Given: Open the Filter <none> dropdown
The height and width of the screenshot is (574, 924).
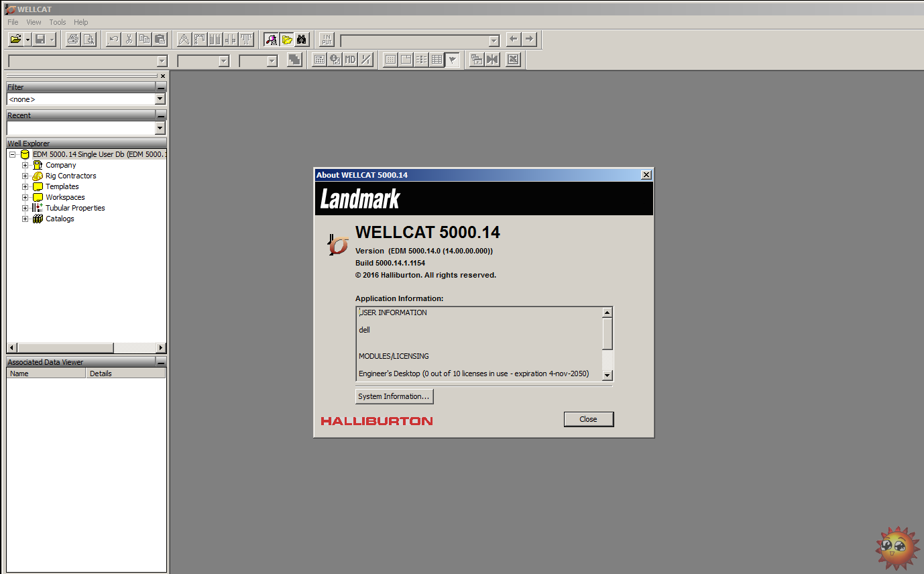Looking at the screenshot, I should click(160, 99).
